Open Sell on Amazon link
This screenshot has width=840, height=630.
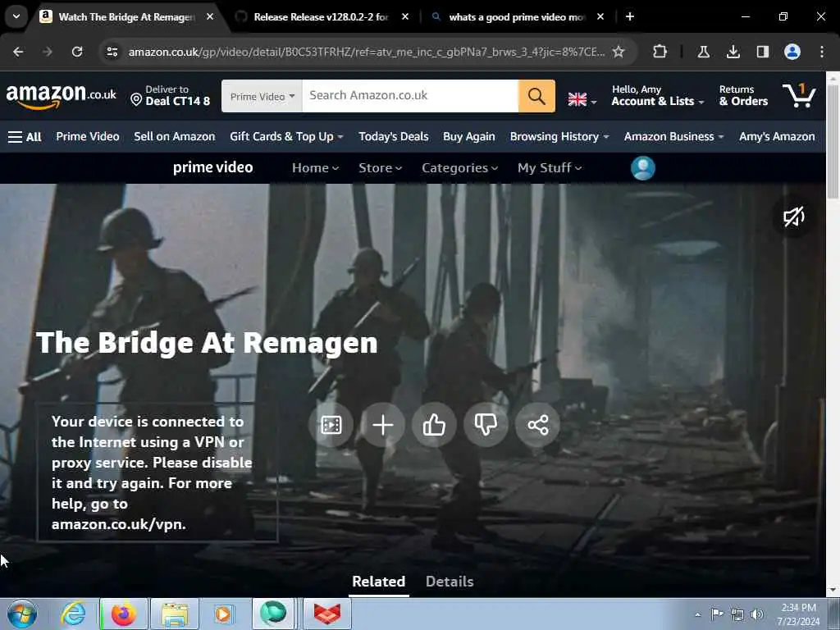point(174,137)
